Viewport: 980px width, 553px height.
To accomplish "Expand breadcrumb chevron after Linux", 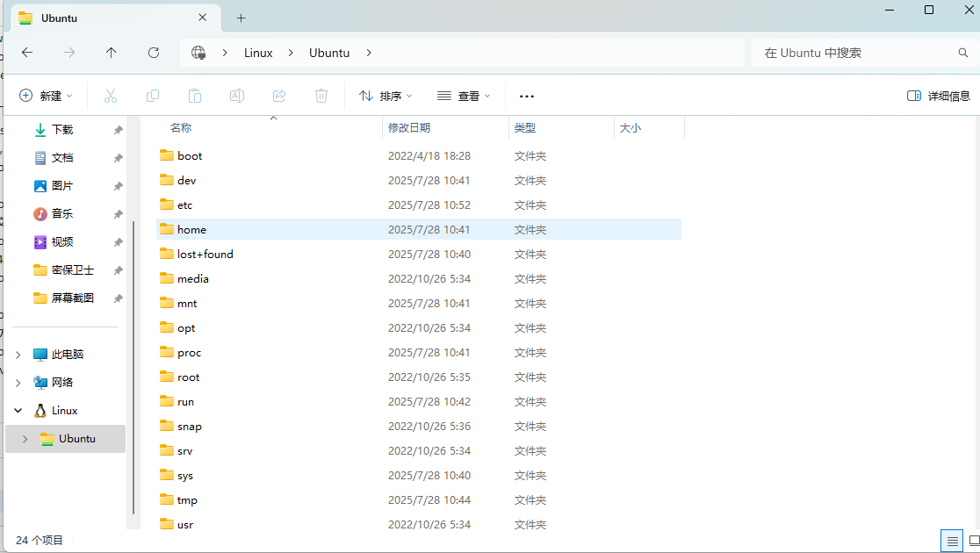I will click(291, 53).
